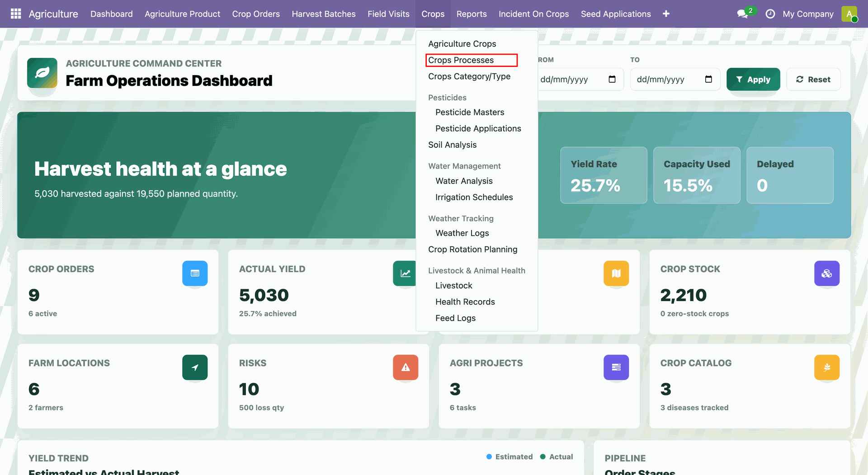Click the Agri Projects list icon
This screenshot has width=868, height=475.
click(616, 367)
